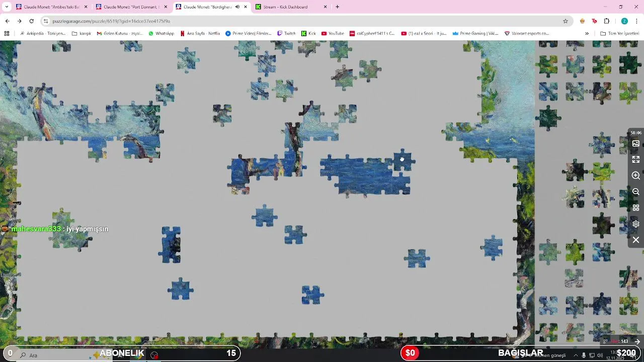Open the apps grid in bookmarks bar

(x=7, y=34)
